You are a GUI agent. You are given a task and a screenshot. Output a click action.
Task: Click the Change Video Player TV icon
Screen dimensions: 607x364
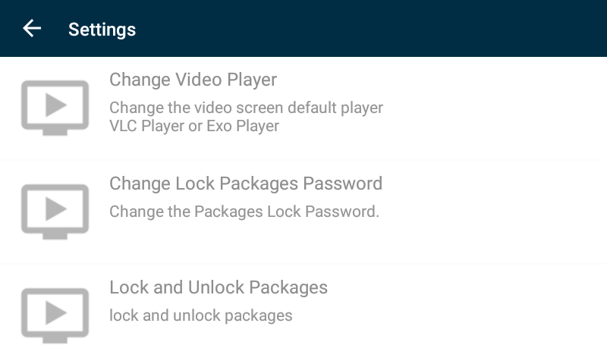click(55, 107)
